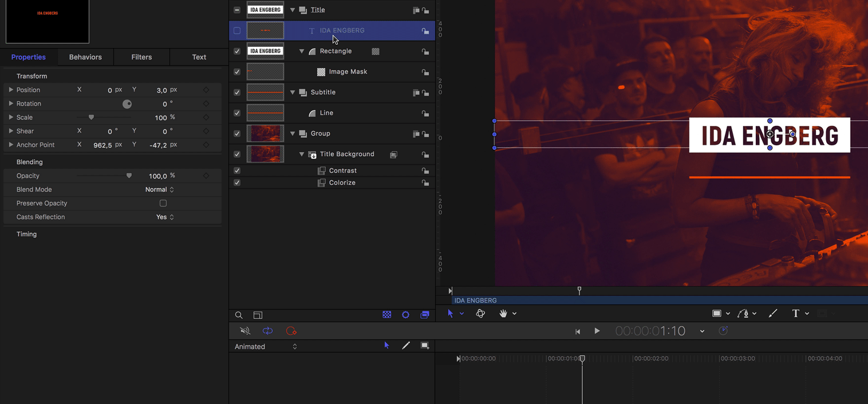Expand the Position parameter
This screenshot has width=868, height=404.
pyautogui.click(x=11, y=90)
